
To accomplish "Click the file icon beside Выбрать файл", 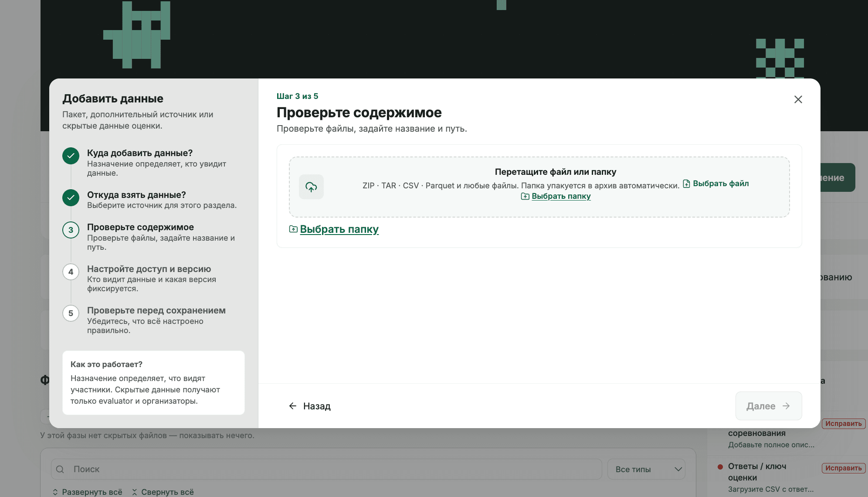I will [x=686, y=184].
